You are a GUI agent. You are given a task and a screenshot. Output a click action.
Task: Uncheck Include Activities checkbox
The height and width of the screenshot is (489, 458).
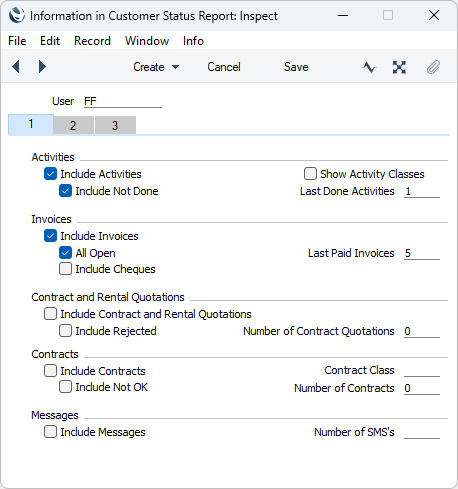tap(50, 174)
